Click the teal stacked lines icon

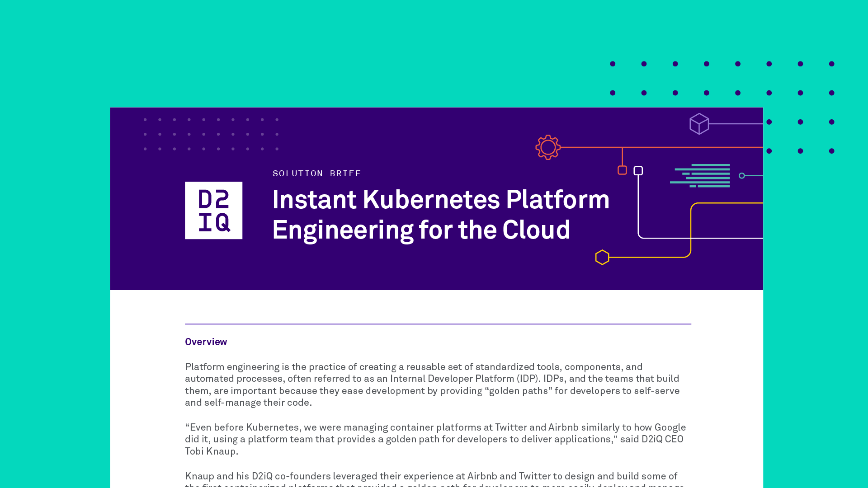pyautogui.click(x=700, y=176)
